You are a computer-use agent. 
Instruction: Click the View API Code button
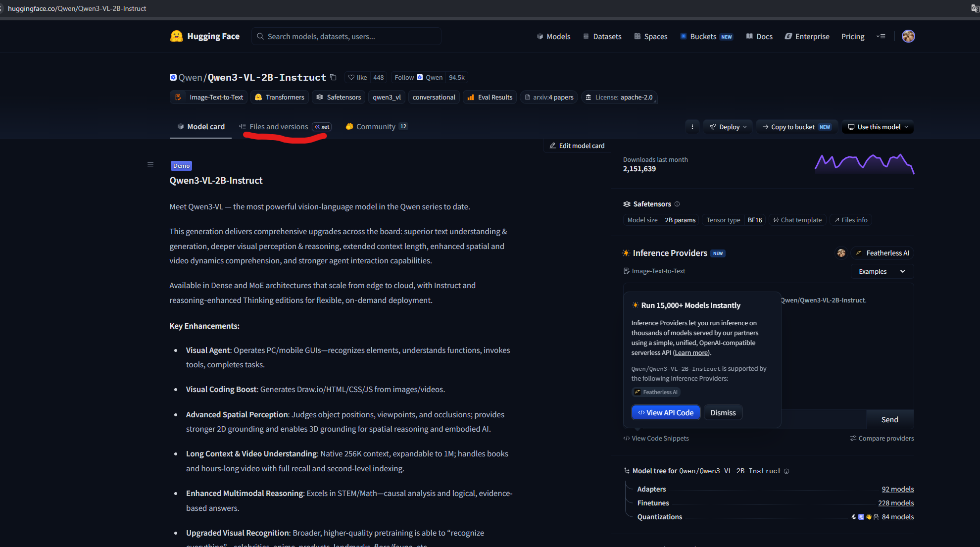coord(666,413)
